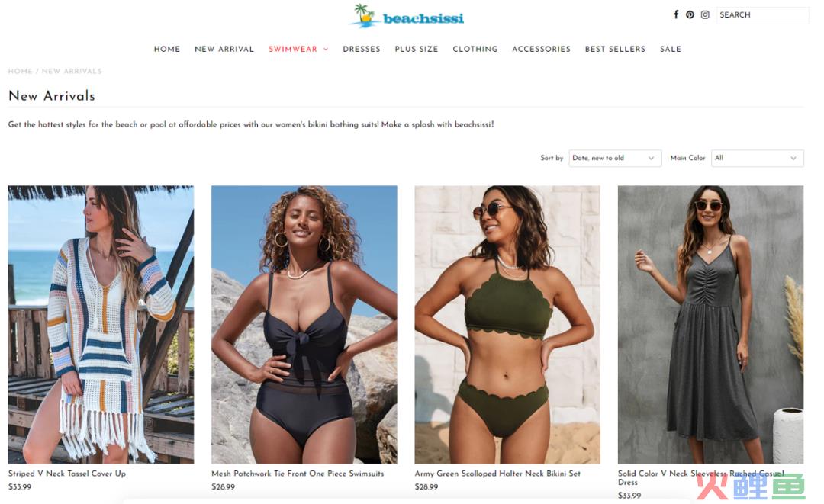
Task: Go to Best Sellers page
Action: pyautogui.click(x=615, y=49)
